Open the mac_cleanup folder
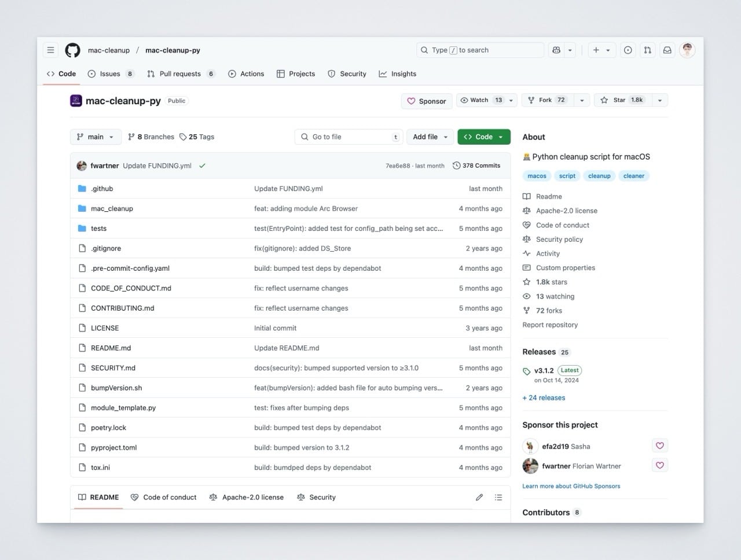Screen dimensions: 741x560 pos(112,209)
